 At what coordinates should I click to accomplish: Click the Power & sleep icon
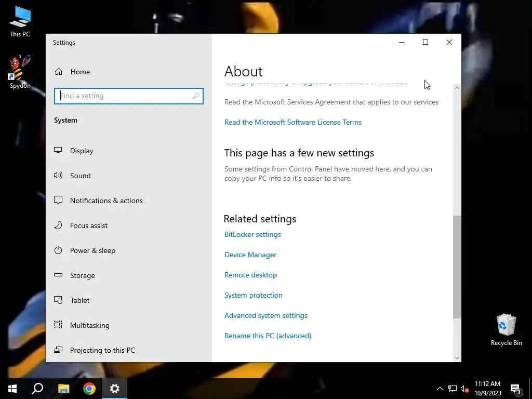point(58,250)
